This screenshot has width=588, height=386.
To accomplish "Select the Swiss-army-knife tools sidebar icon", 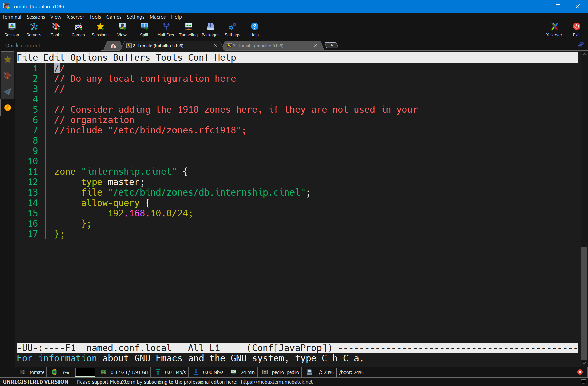I will (x=8, y=75).
